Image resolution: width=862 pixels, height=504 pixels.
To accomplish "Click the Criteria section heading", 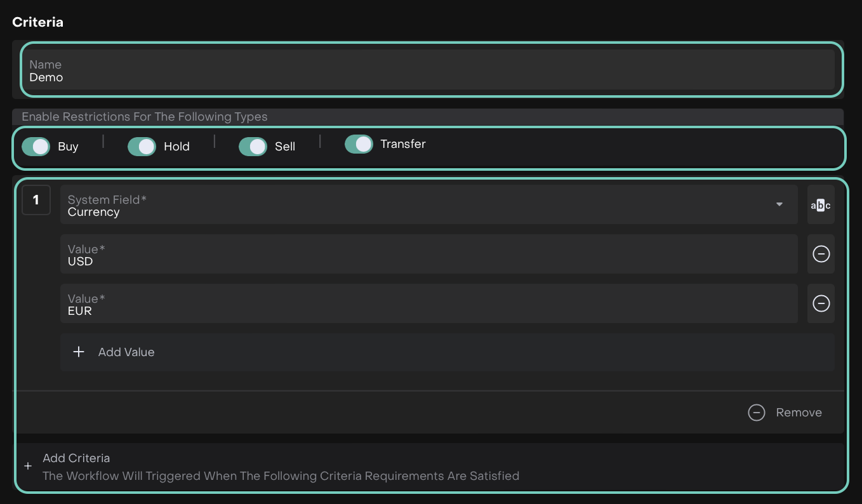I will 38,22.
